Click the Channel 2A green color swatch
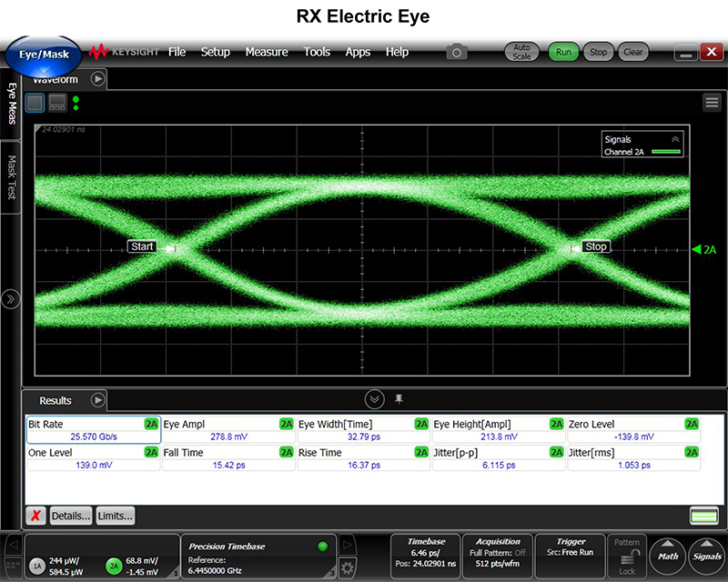Viewport: 728px width, 582px height. tap(664, 152)
